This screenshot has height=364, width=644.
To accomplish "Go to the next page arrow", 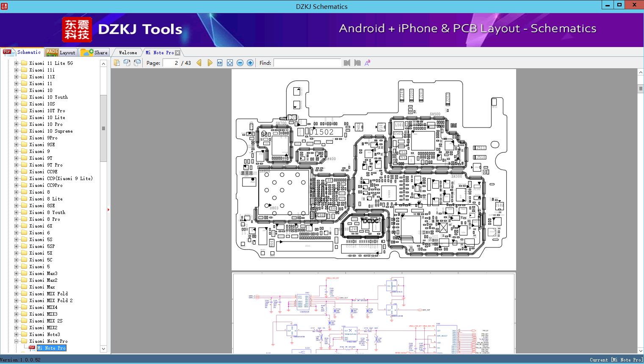I will (210, 63).
